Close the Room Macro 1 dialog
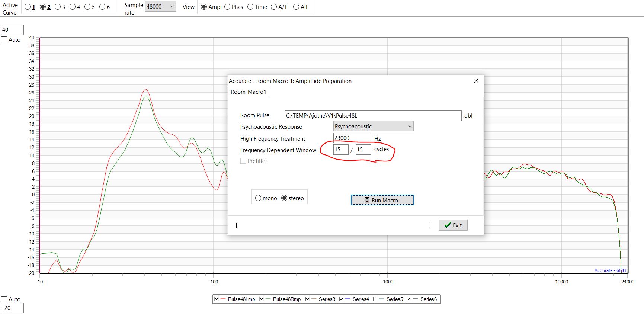The height and width of the screenshot is (314, 644). point(476,81)
